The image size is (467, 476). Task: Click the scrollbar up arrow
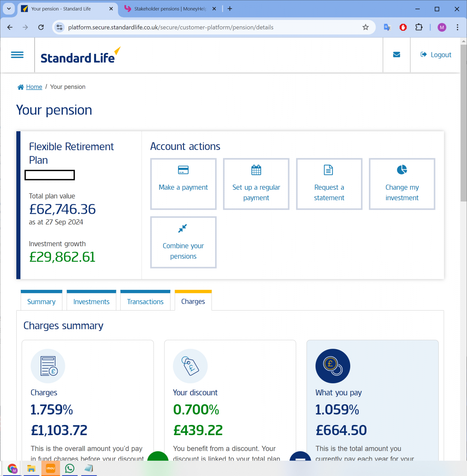coord(463,41)
